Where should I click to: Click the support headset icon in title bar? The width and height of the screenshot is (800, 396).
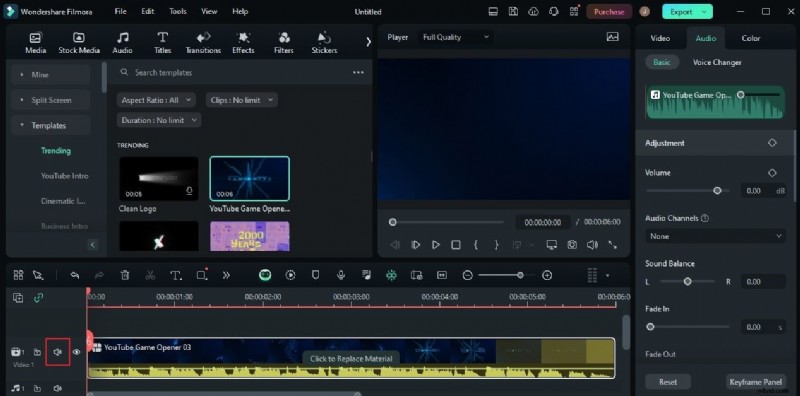point(554,12)
